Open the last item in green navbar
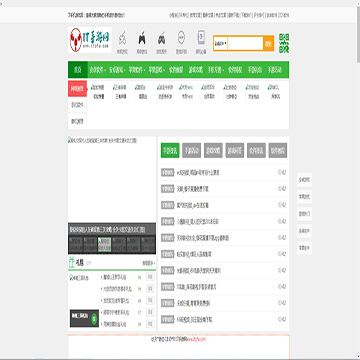360x360 pixels. tap(275, 70)
